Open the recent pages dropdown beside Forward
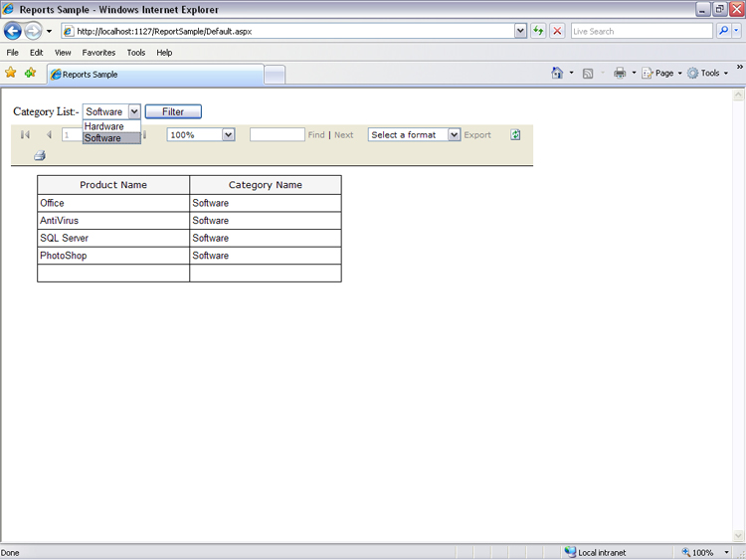The image size is (746, 560). click(x=49, y=32)
